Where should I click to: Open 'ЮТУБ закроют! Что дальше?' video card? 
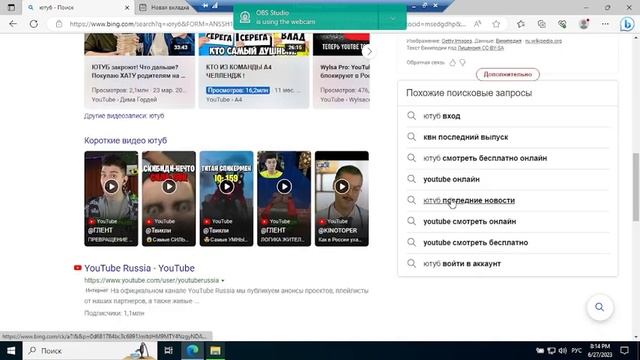tap(140, 71)
